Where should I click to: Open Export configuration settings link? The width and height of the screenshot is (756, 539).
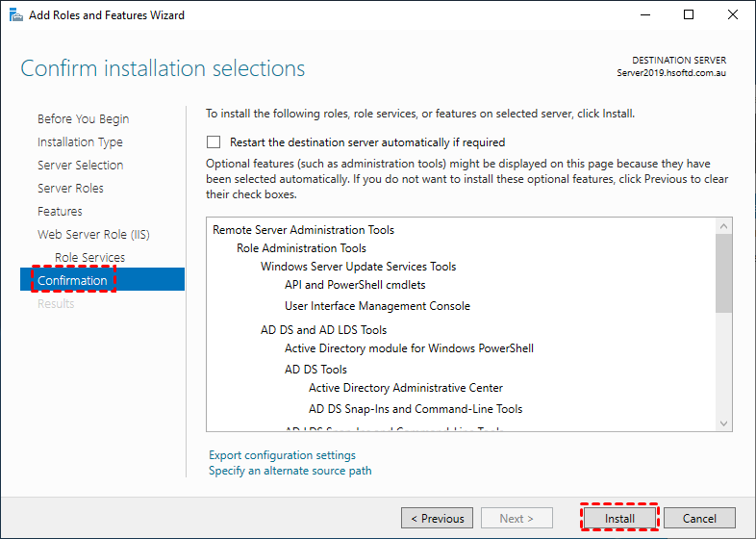click(x=282, y=455)
